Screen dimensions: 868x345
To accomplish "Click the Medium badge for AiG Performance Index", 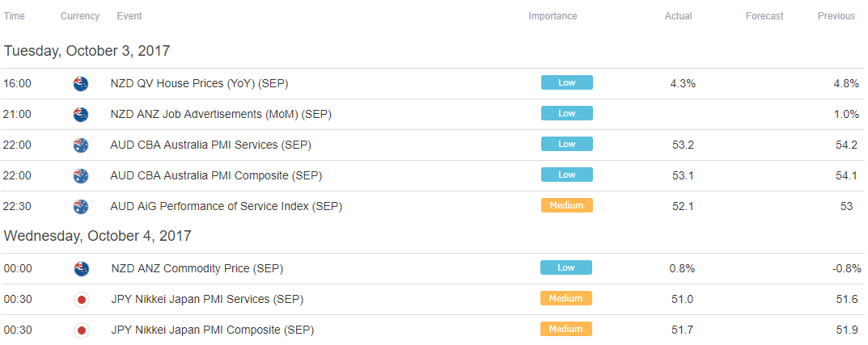I will pyautogui.click(x=567, y=205).
